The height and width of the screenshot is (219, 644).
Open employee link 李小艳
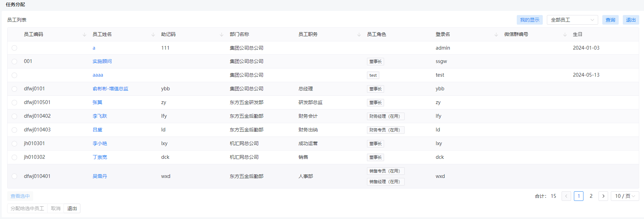click(100, 143)
